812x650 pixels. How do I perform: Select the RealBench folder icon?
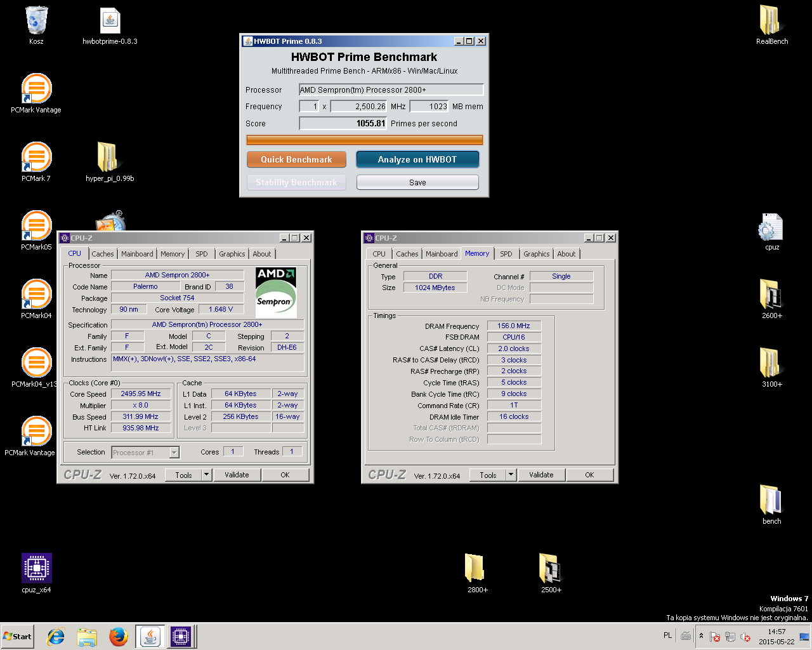[770, 20]
